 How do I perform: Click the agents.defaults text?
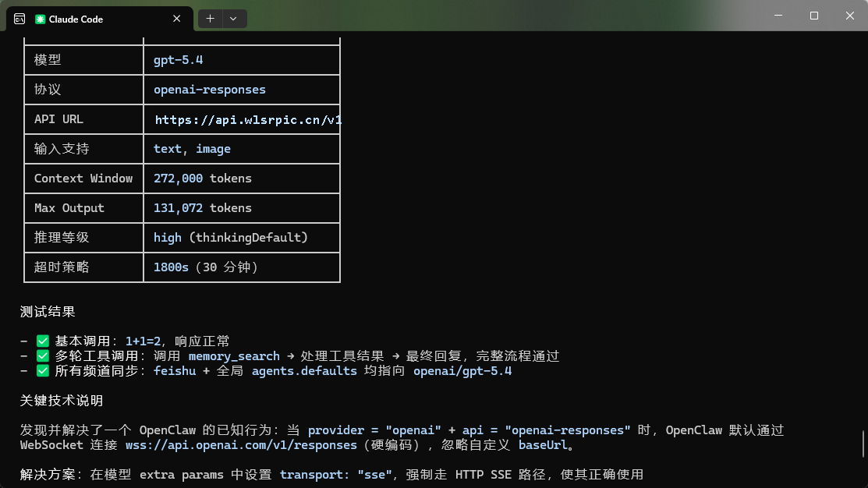click(304, 371)
